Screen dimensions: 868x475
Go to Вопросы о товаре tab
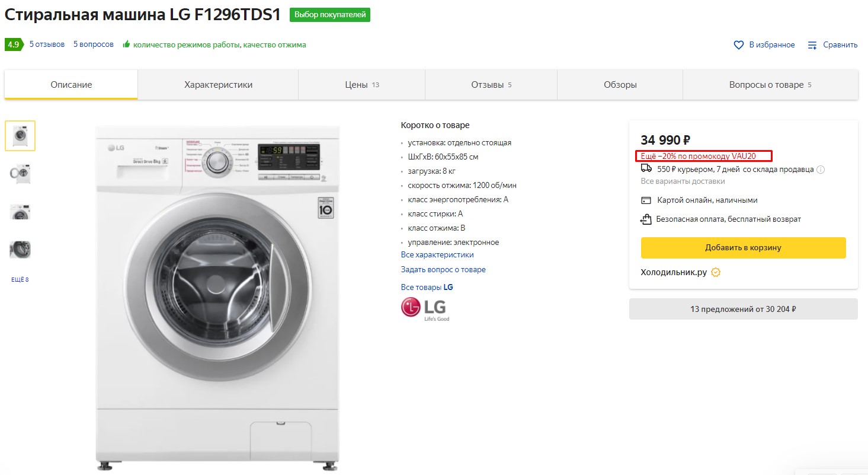tap(770, 85)
